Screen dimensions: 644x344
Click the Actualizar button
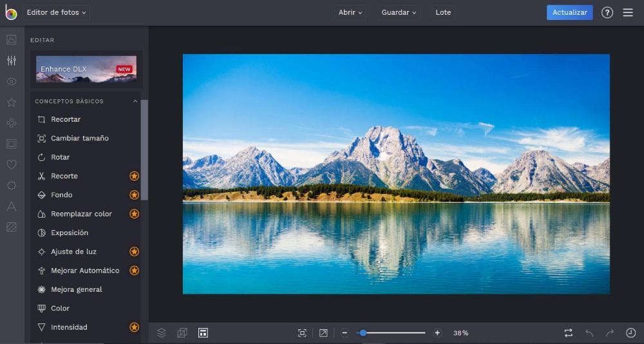[x=569, y=12]
